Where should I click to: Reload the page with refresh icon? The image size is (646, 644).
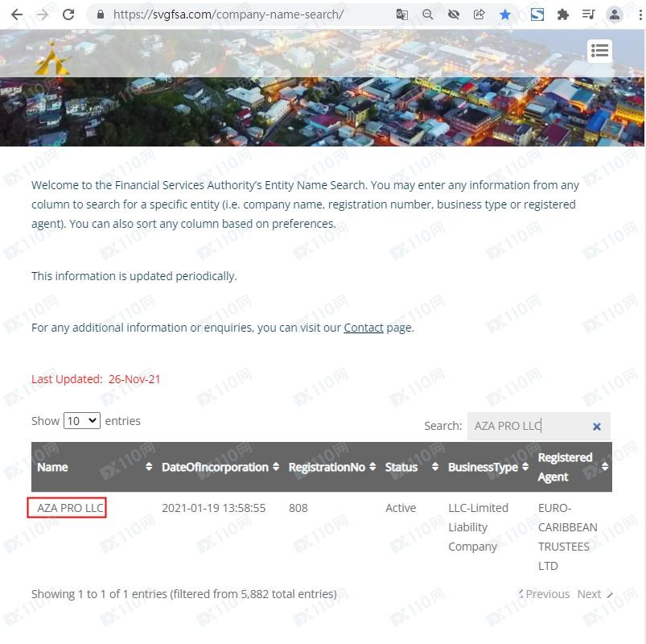point(68,14)
